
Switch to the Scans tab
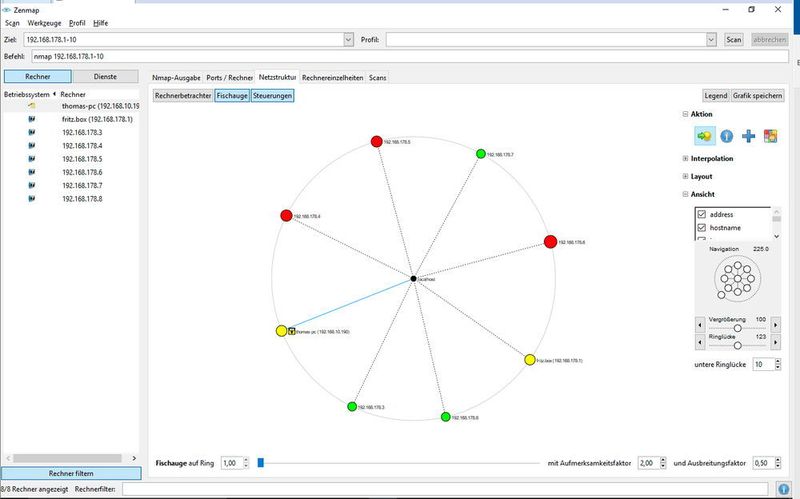tap(378, 78)
